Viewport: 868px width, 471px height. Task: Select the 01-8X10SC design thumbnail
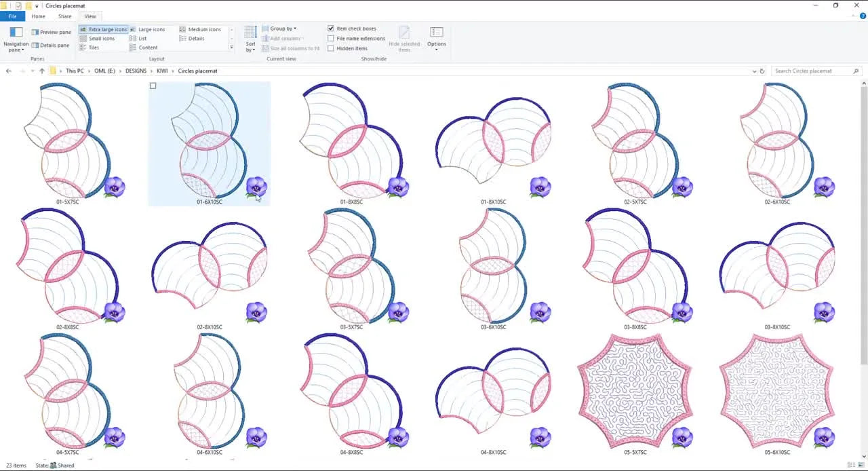494,139
